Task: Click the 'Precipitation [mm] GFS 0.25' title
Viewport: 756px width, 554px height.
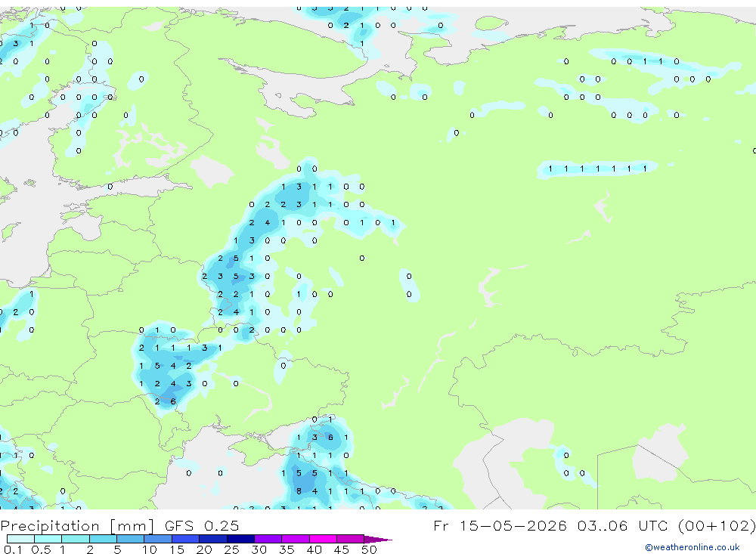Action: 119,525
